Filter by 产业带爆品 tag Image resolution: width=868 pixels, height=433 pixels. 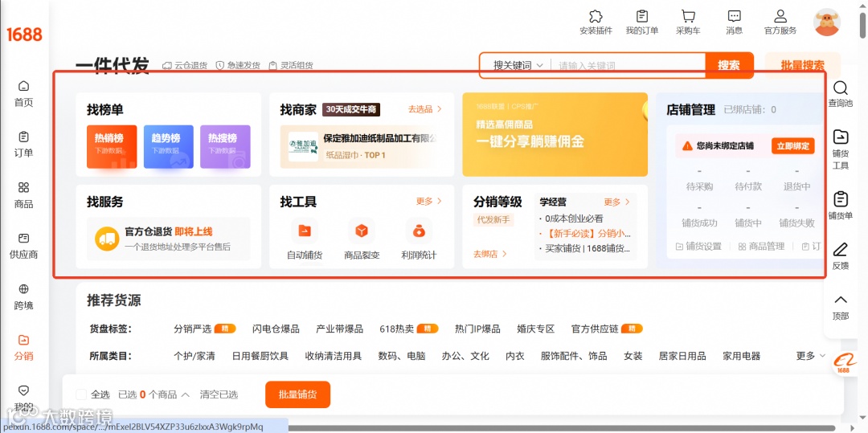(339, 329)
